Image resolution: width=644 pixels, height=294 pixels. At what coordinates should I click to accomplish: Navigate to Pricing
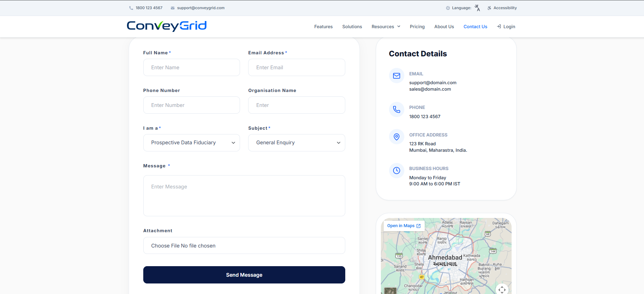click(417, 26)
